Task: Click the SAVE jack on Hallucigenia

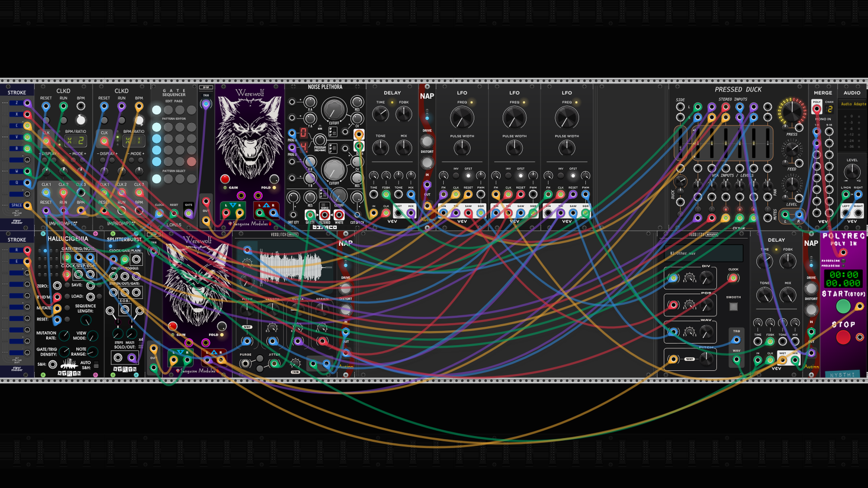Action: pyautogui.click(x=90, y=286)
